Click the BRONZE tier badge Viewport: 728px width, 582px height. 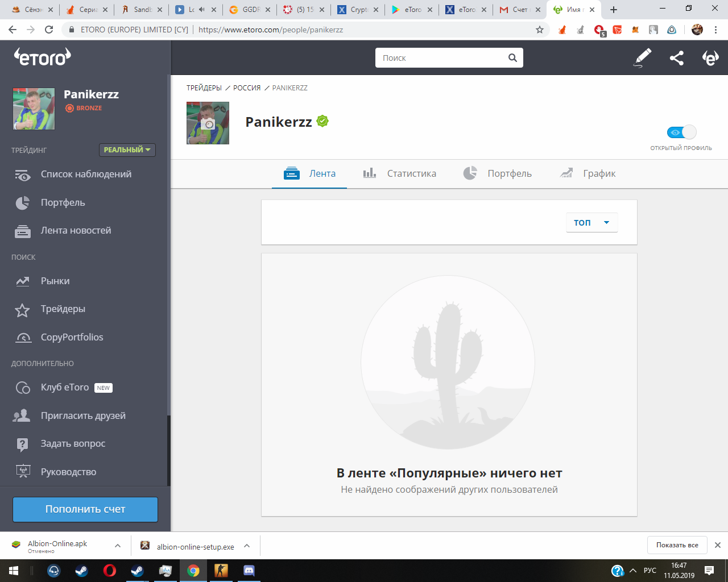[84, 108]
